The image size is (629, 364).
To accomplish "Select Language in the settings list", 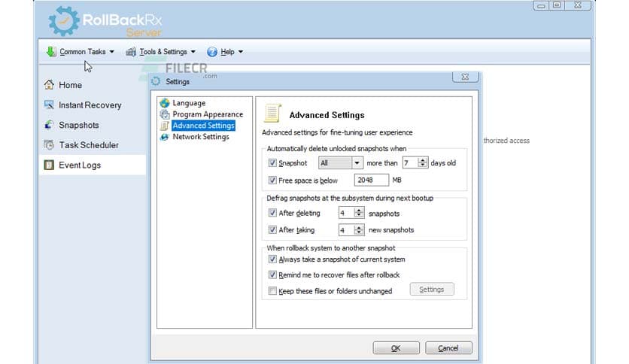I will point(189,103).
